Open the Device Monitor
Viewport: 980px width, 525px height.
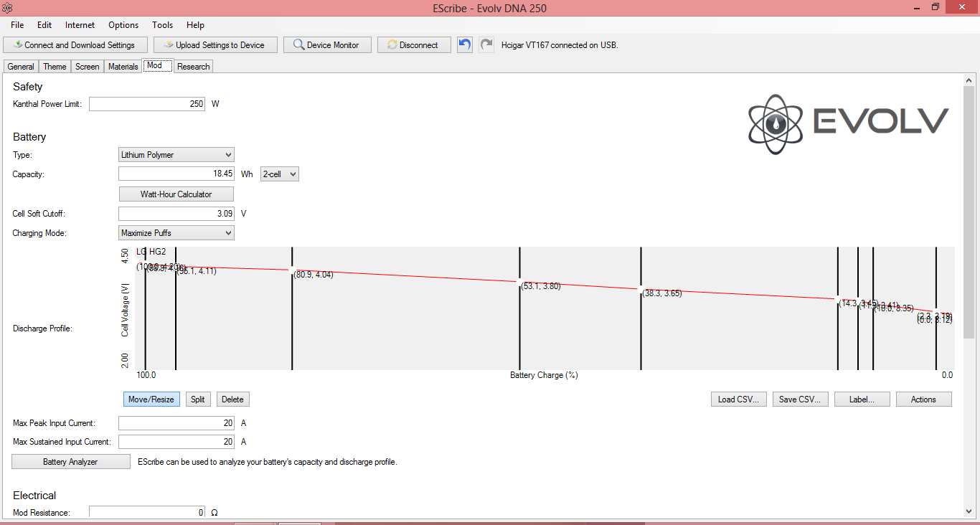click(326, 45)
